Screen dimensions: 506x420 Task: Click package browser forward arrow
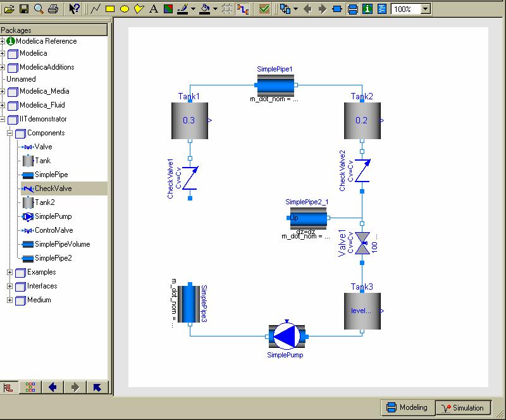pyautogui.click(x=75, y=386)
